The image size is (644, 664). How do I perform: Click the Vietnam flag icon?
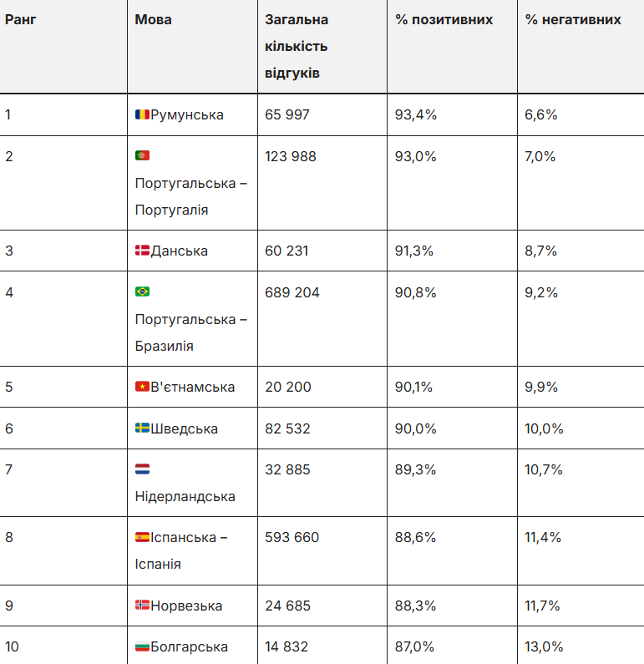coord(142,387)
